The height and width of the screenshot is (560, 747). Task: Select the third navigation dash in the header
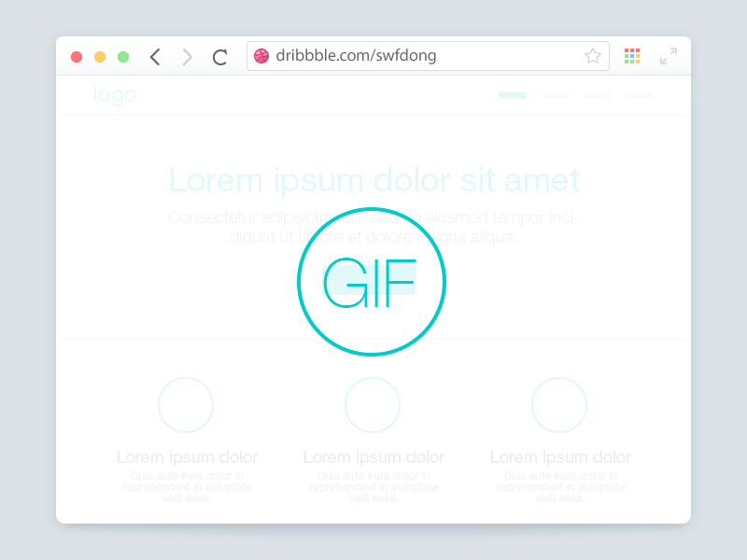point(597,95)
